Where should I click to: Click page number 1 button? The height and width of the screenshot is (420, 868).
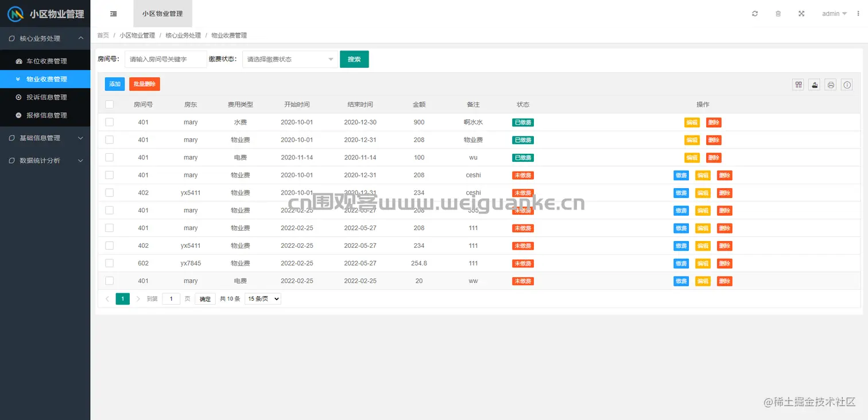click(x=123, y=299)
